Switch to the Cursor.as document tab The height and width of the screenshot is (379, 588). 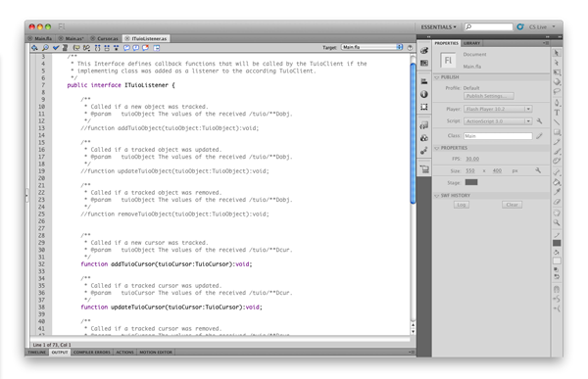[x=105, y=38]
